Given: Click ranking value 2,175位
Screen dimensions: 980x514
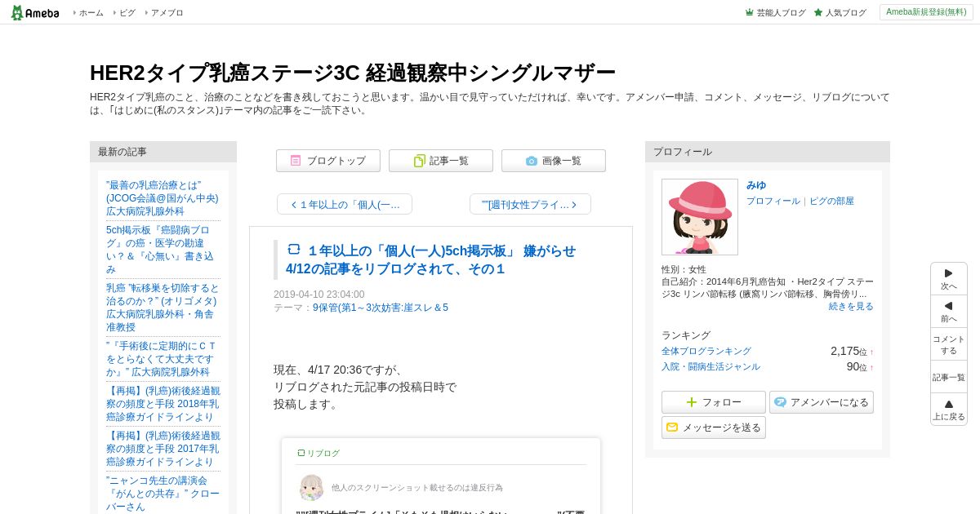Looking at the screenshot, I should [x=849, y=351].
